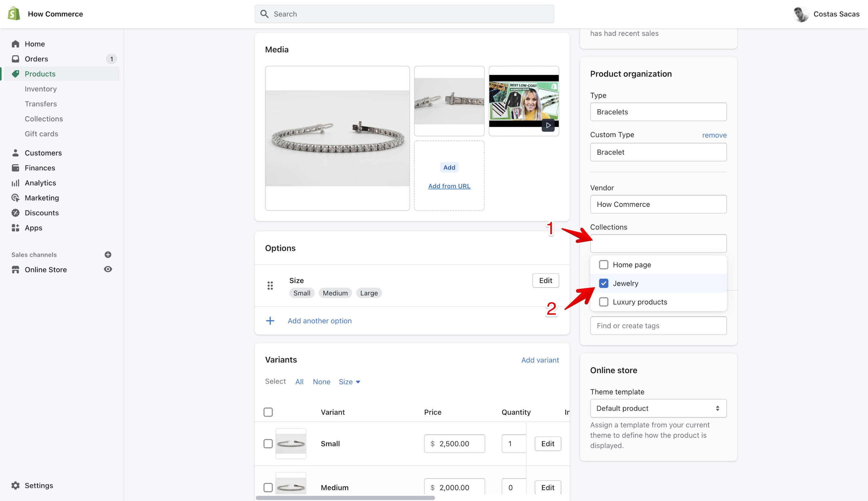Viewport: 868px width, 501px height.
Task: Uncheck the Jewelry collection
Action: click(603, 283)
